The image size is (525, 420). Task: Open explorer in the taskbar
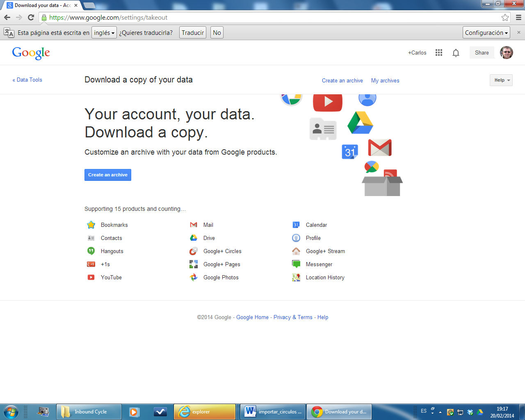[205, 412]
